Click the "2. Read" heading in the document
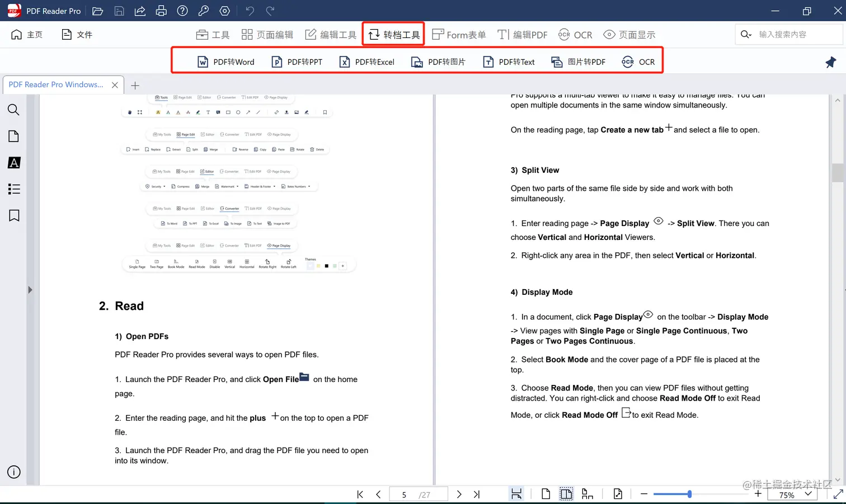 click(121, 306)
